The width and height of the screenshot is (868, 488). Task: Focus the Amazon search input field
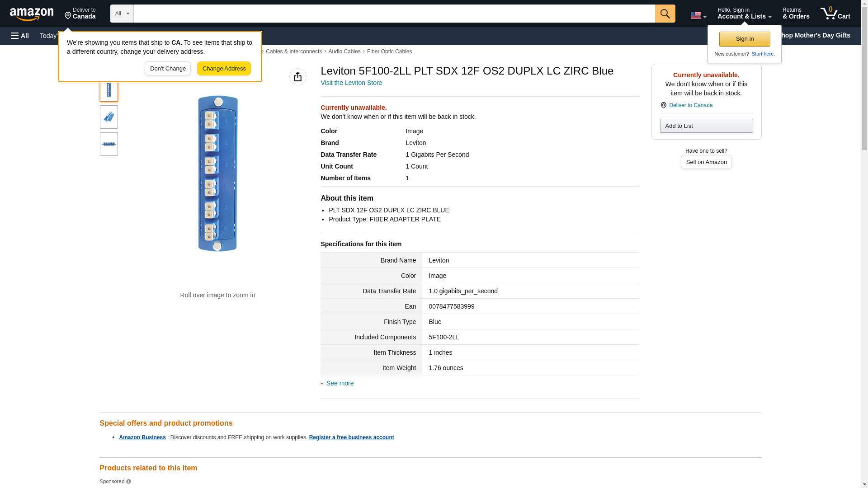394,14
